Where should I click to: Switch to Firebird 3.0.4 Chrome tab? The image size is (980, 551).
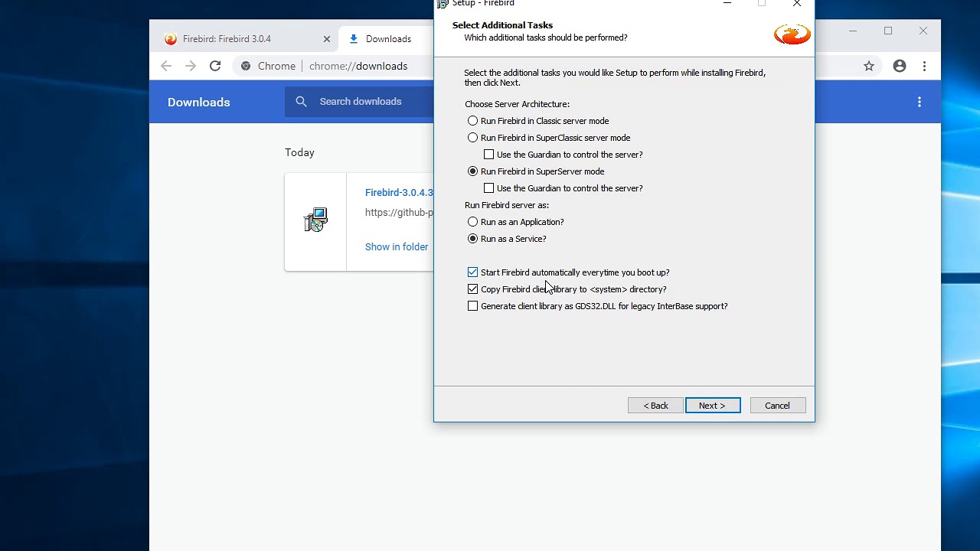coord(245,39)
